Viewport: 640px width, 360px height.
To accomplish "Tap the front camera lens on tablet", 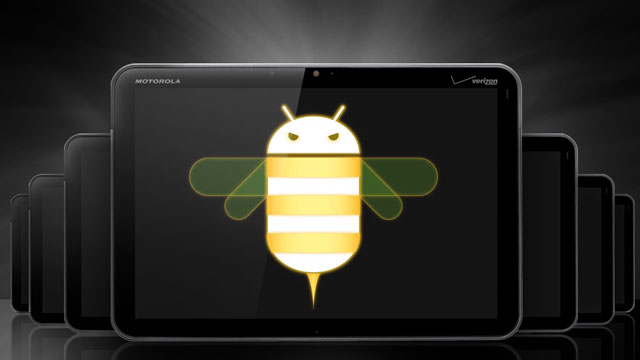I will pyautogui.click(x=316, y=73).
